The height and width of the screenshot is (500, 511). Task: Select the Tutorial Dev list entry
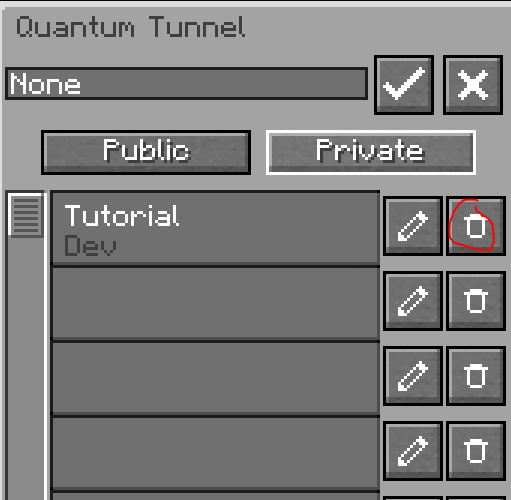coord(215,229)
